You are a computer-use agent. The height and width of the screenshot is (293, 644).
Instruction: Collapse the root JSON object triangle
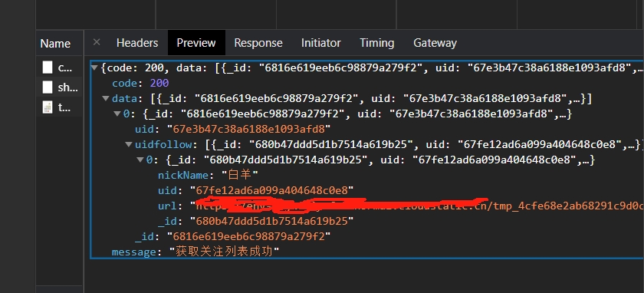tap(94, 68)
